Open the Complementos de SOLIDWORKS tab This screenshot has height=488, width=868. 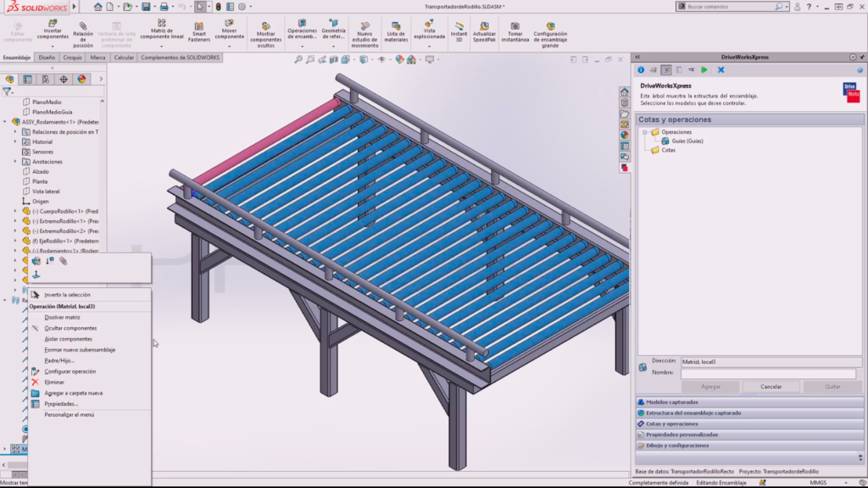[180, 58]
